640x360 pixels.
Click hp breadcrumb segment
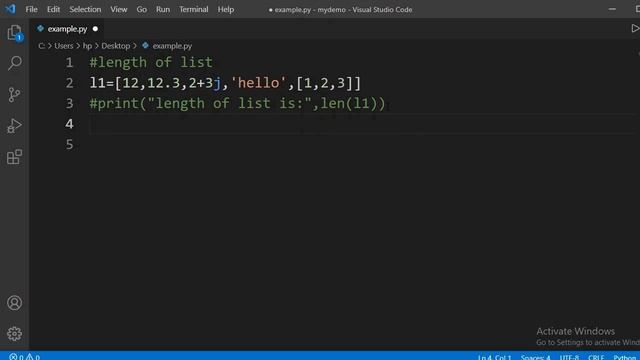(87, 46)
